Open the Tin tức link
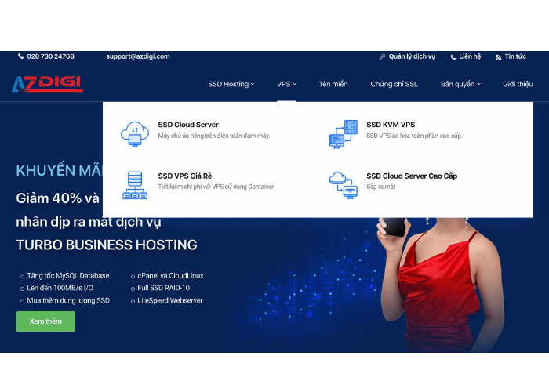 [x=515, y=56]
